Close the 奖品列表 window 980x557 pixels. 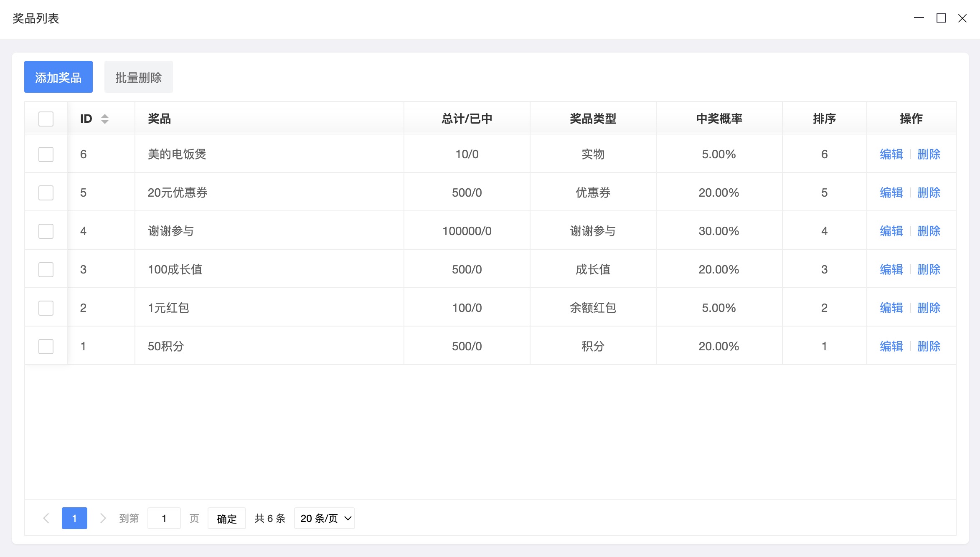pos(962,18)
